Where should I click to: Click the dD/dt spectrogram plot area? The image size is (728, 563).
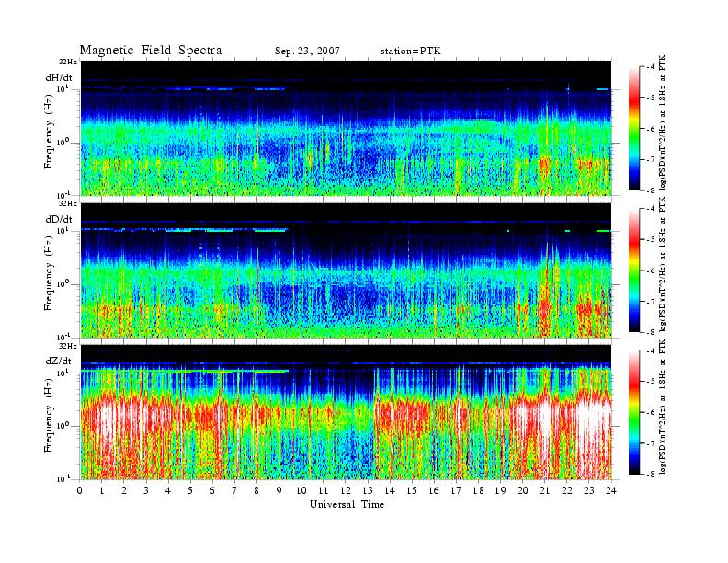(347, 270)
